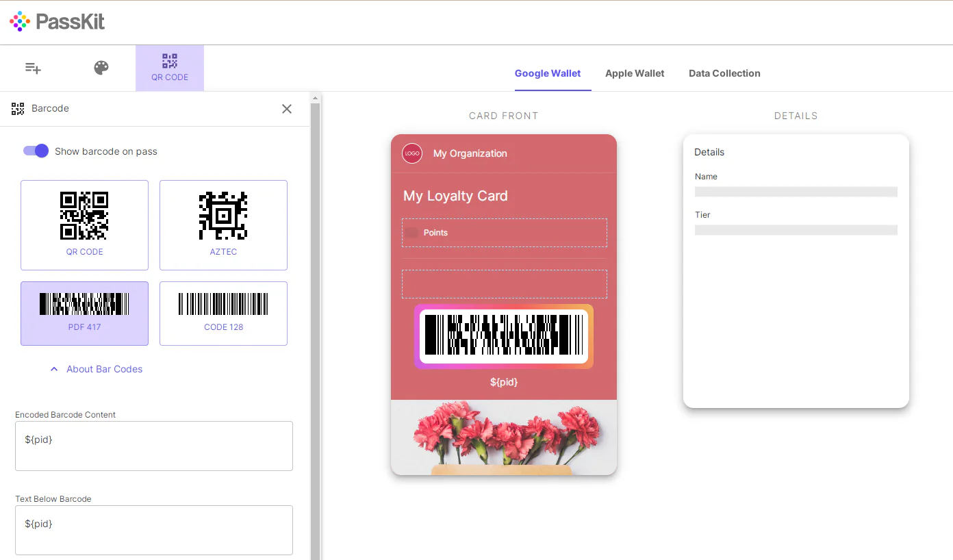This screenshot has width=953, height=560.
Task: Collapse the About Bar Codes section
Action: click(x=97, y=369)
